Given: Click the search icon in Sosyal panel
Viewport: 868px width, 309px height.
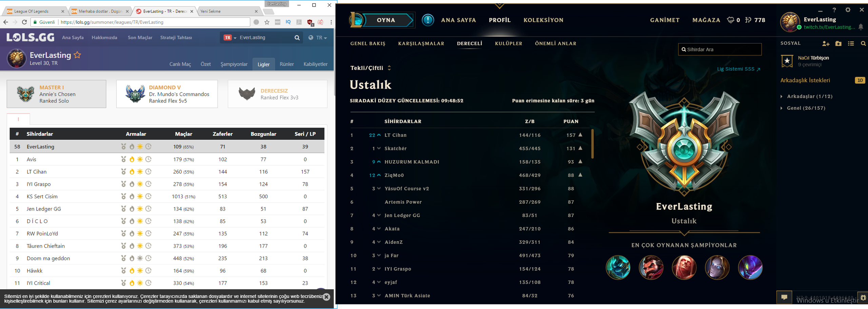Looking at the screenshot, I should click(863, 43).
